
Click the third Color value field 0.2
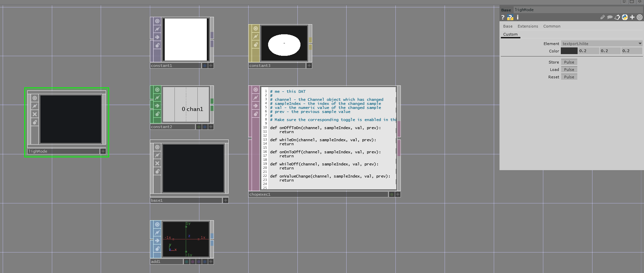pyautogui.click(x=632, y=51)
